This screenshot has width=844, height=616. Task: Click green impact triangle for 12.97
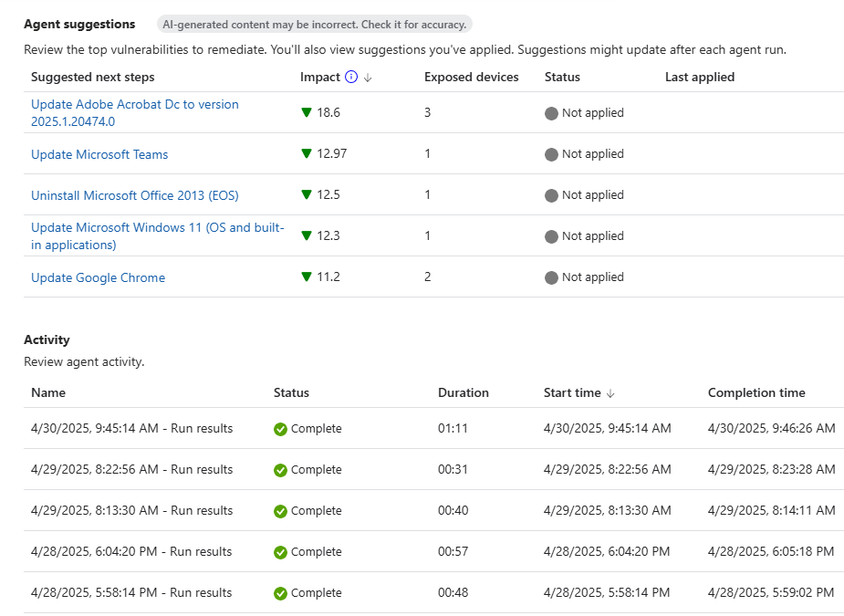(x=307, y=153)
